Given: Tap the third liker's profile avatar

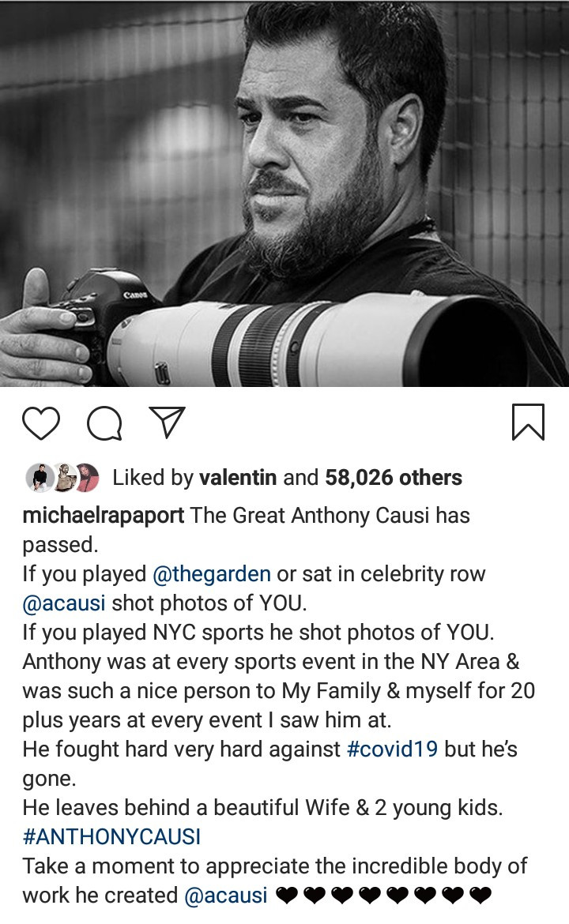Looking at the screenshot, I should (87, 478).
